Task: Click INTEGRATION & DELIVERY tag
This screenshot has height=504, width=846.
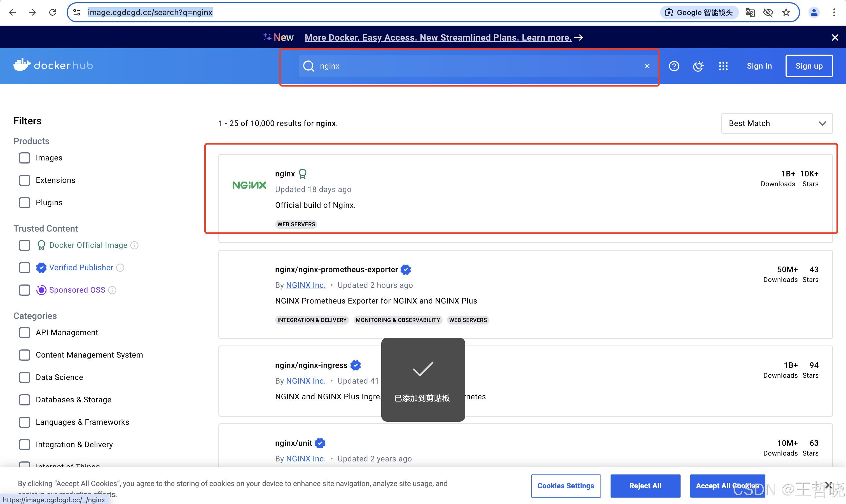Action: tap(312, 320)
